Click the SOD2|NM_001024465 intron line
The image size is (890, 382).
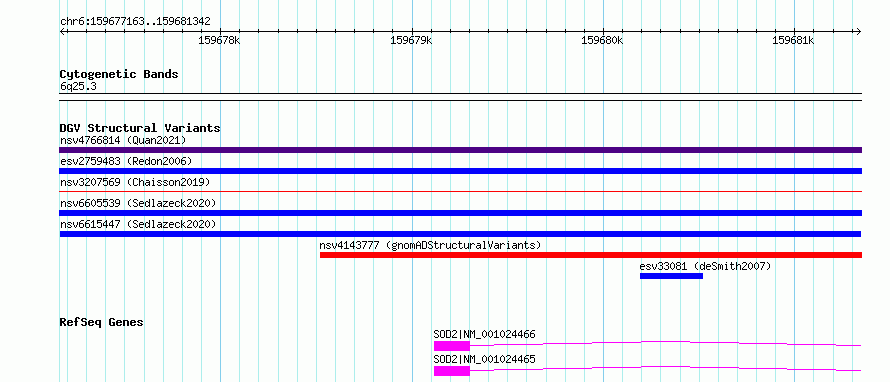[x=666, y=368]
